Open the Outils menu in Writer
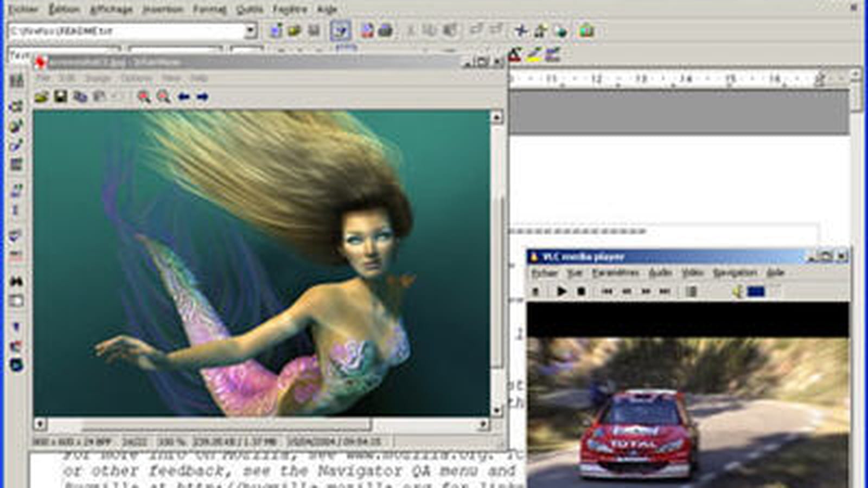The image size is (868, 488). pyautogui.click(x=250, y=9)
